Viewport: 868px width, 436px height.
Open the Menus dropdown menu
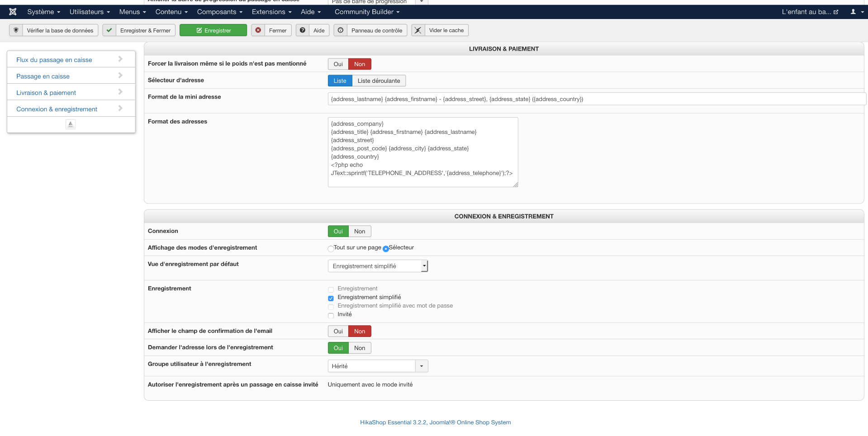(x=133, y=12)
